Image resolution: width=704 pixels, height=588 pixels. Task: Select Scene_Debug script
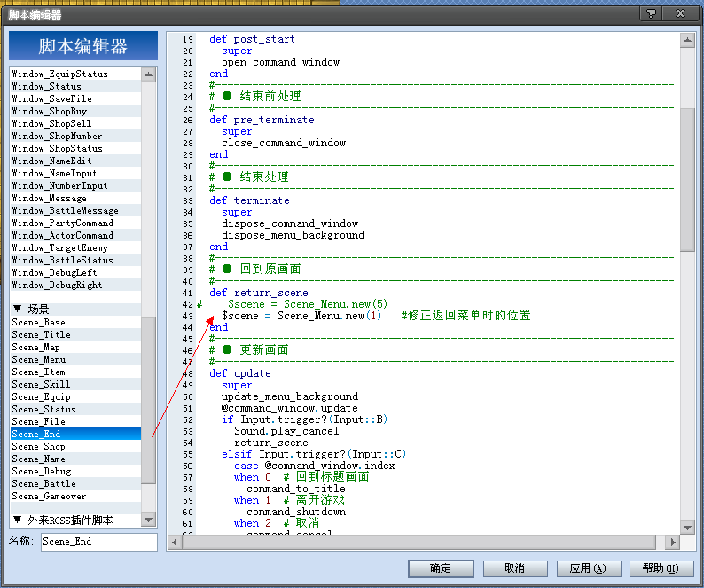[75, 471]
